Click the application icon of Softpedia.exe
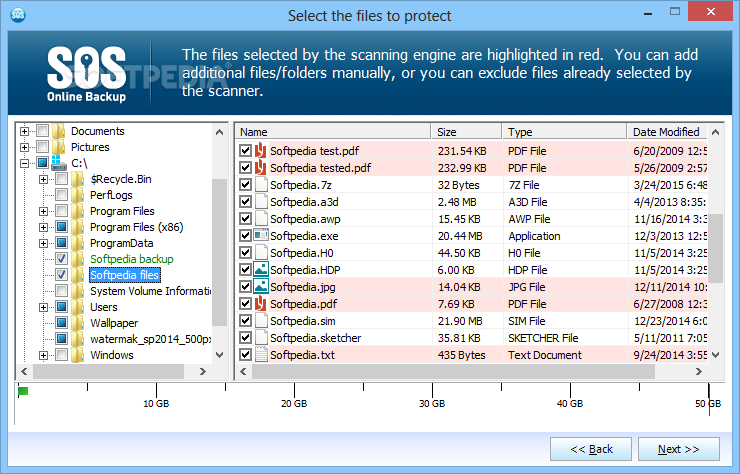The height and width of the screenshot is (474, 740). (261, 235)
